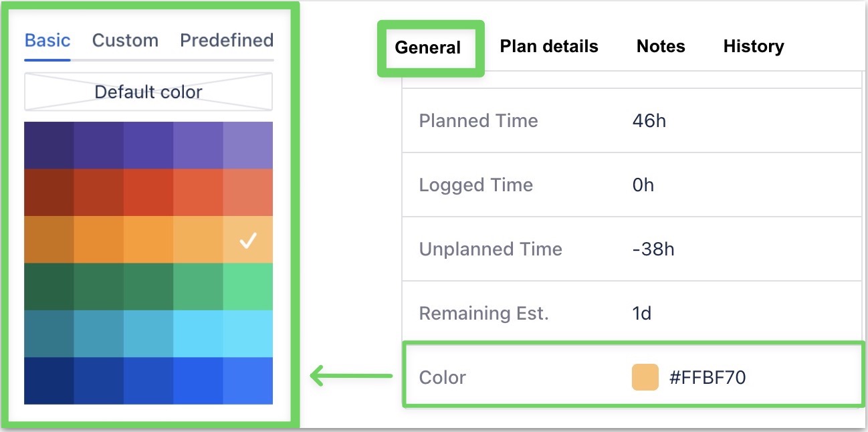
Task: Click the Default color button
Action: pyautogui.click(x=148, y=92)
